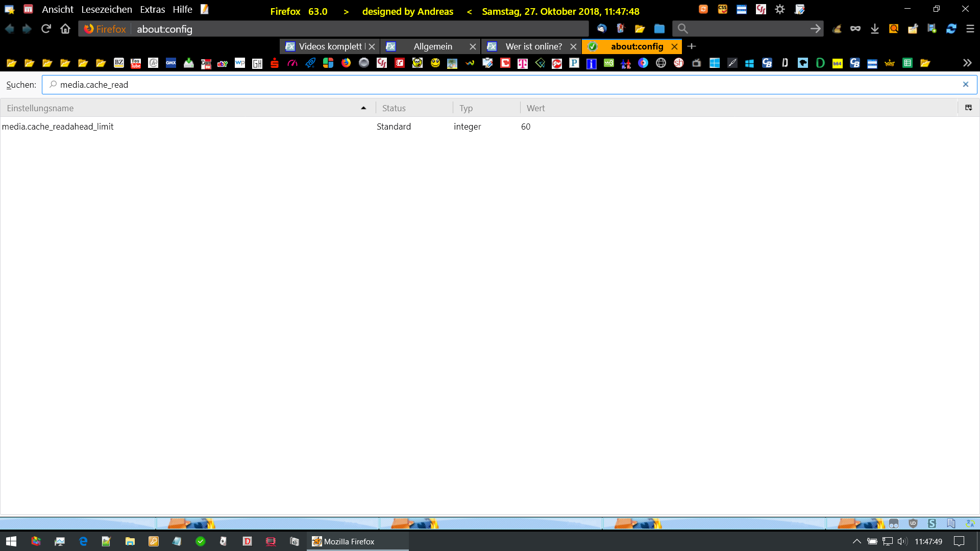
Task: Open the Firefox hamburger menu
Action: (x=970, y=29)
